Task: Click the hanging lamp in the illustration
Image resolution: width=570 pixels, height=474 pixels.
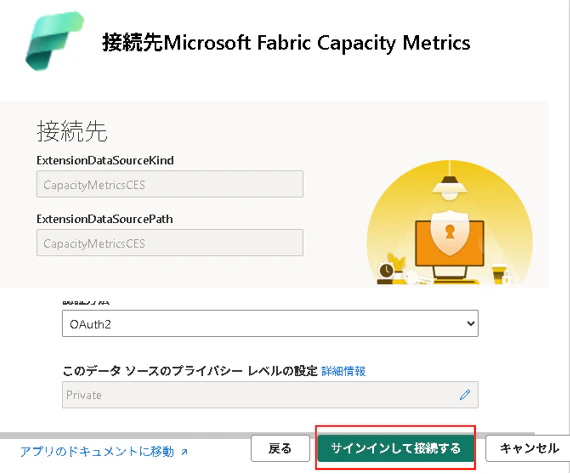Action: coord(449,181)
